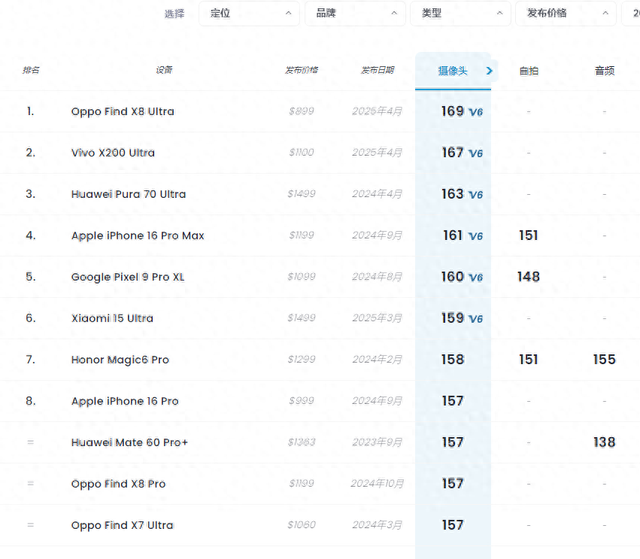Click camera score 169 for Oppo Find X8 Ultra

pos(452,111)
